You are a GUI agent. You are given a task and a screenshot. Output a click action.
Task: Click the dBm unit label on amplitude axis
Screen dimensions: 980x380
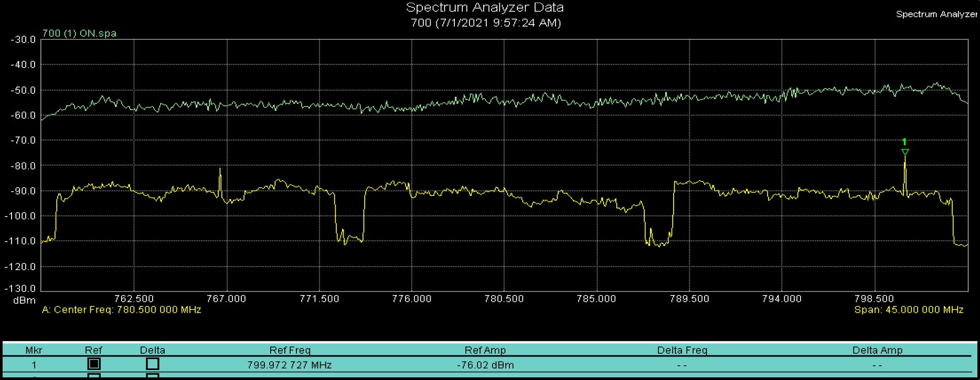pos(24,300)
